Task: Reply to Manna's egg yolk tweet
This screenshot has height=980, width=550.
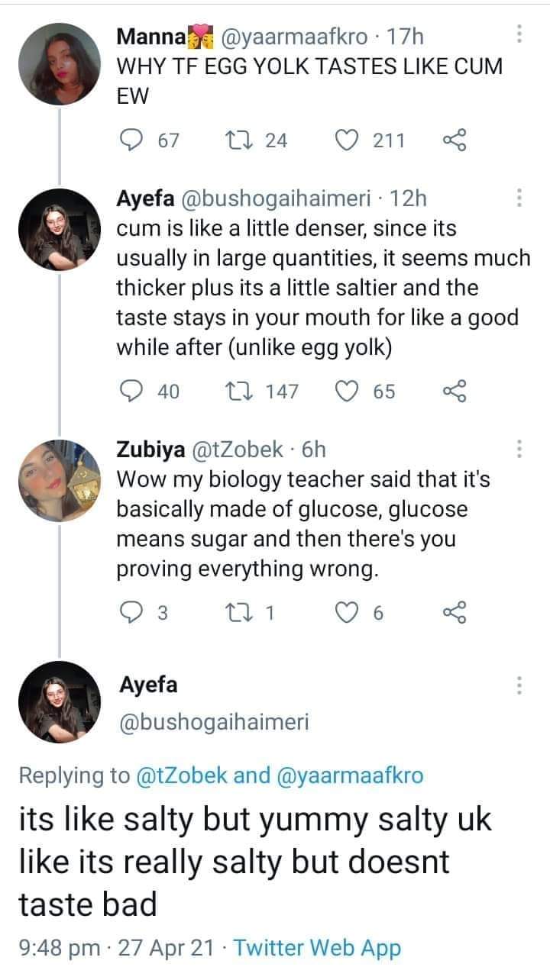Action: pyautogui.click(x=132, y=140)
